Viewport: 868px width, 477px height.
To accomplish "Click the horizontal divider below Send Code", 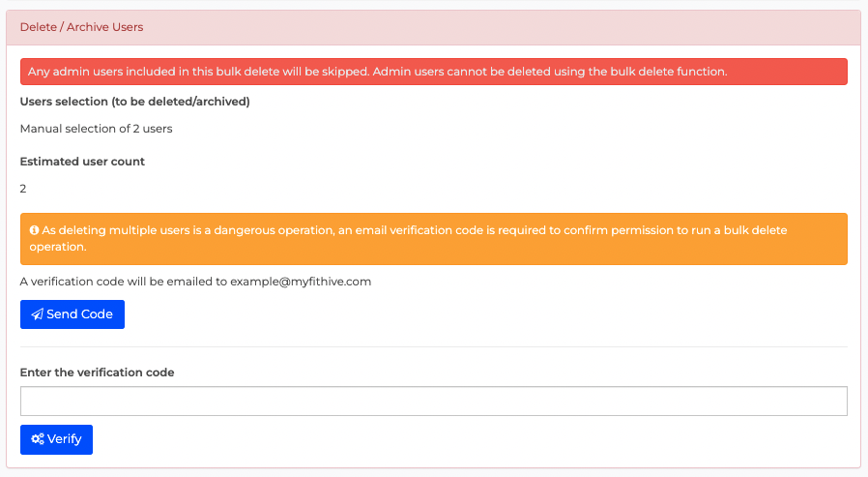I will pyautogui.click(x=433, y=346).
